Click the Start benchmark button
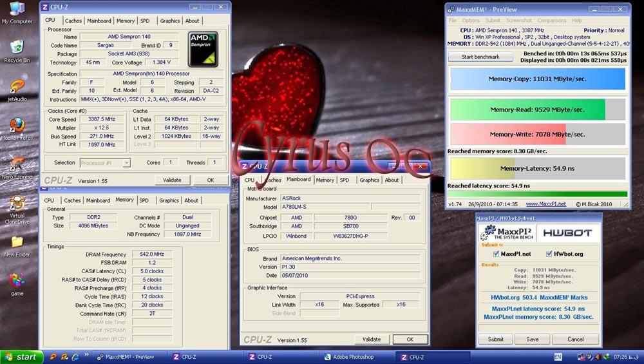Image resolution: width=644 pixels, height=364 pixels. tap(480, 57)
